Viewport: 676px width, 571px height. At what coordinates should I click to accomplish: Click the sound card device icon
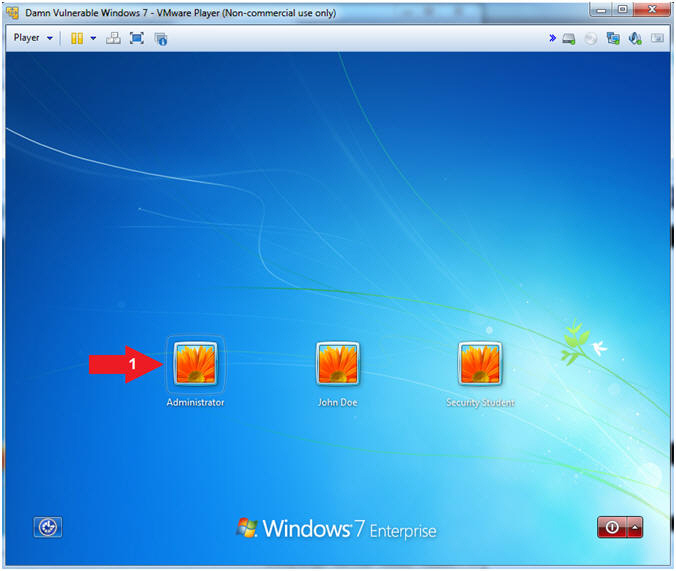(635, 38)
